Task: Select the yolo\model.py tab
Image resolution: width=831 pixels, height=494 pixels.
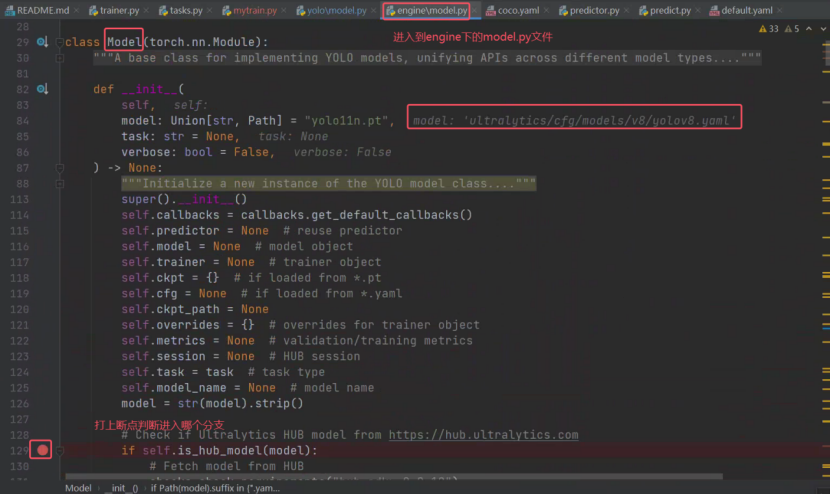Action: point(336,10)
